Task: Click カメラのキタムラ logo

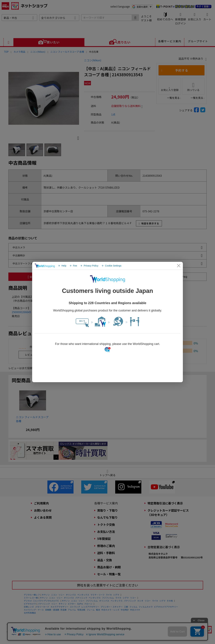Action: pos(6,6)
